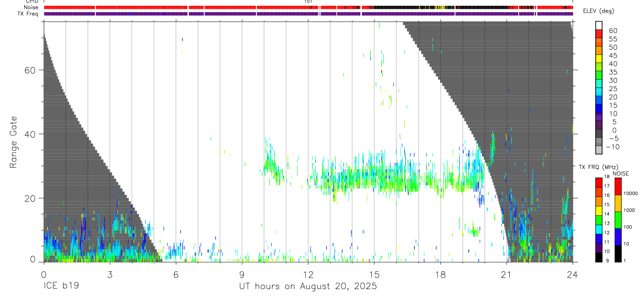Click x-axis tick label 21
The width and height of the screenshot is (644, 297).
pyautogui.click(x=506, y=274)
